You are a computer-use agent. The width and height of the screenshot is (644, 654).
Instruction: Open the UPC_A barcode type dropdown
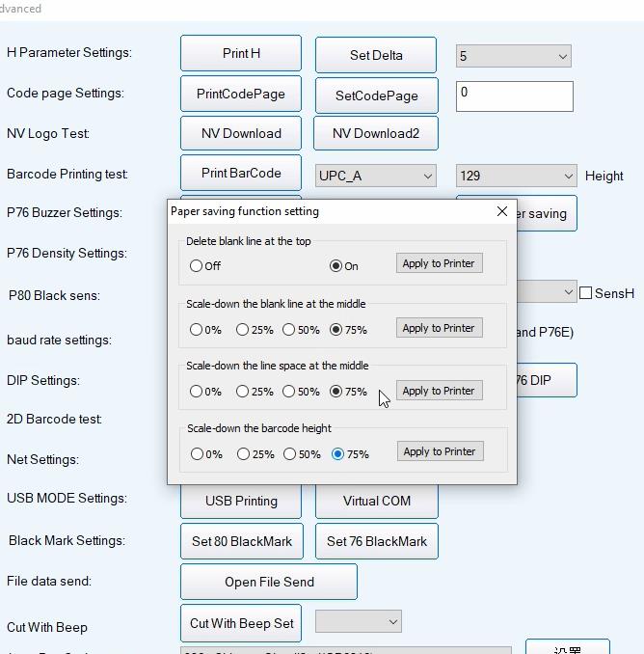click(376, 176)
